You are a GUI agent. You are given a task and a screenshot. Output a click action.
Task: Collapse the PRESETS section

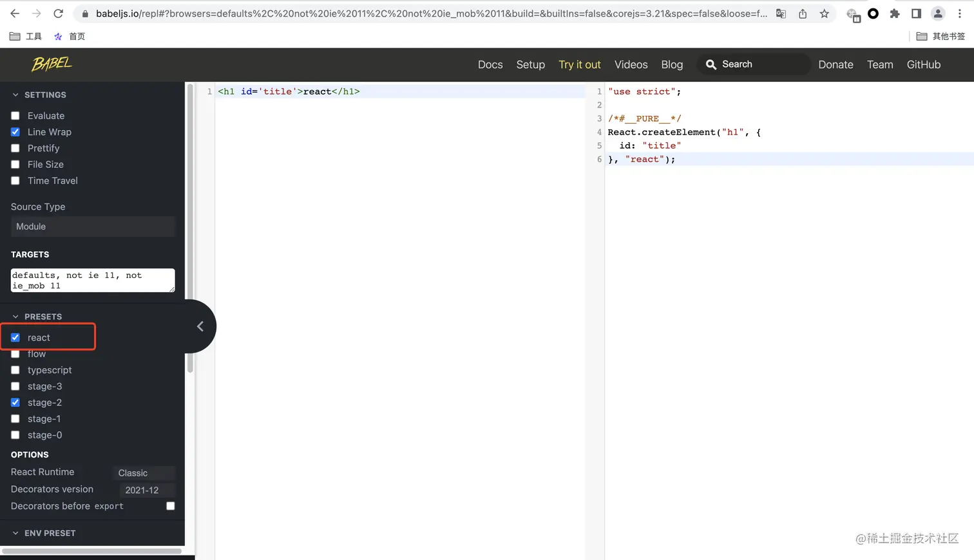coord(37,317)
